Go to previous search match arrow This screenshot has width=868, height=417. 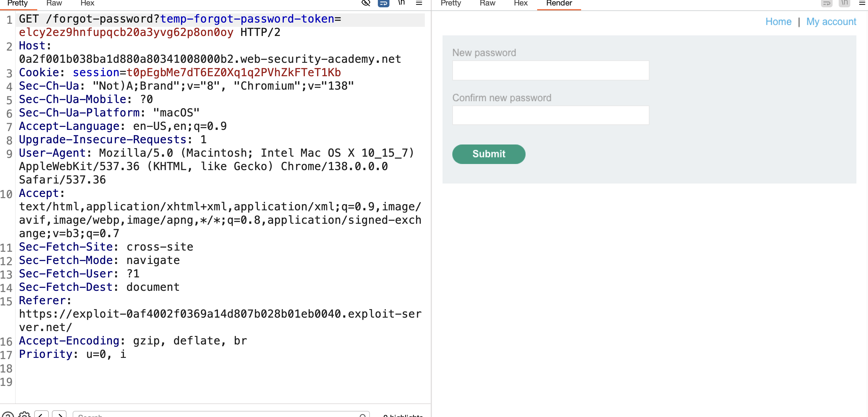click(x=41, y=414)
